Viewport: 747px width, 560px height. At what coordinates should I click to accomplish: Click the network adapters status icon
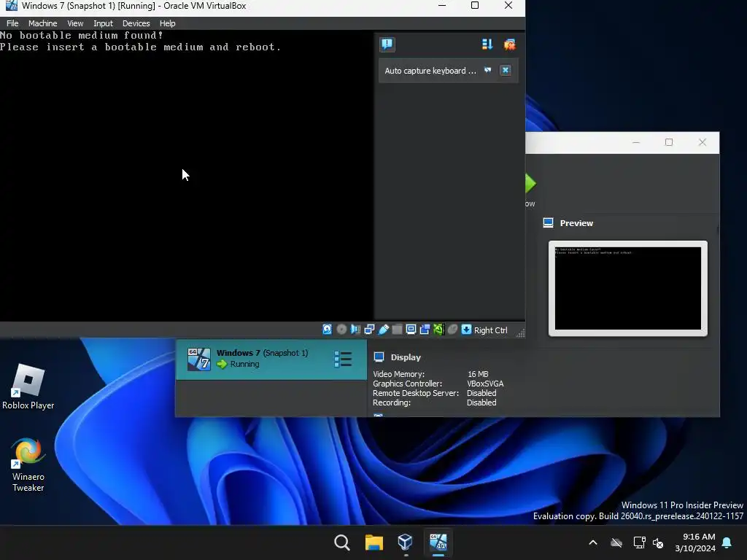pyautogui.click(x=369, y=330)
